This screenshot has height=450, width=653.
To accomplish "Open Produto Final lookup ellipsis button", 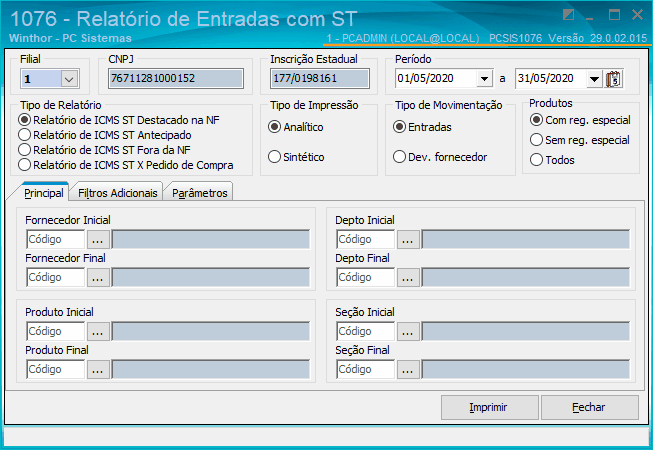I will [98, 370].
